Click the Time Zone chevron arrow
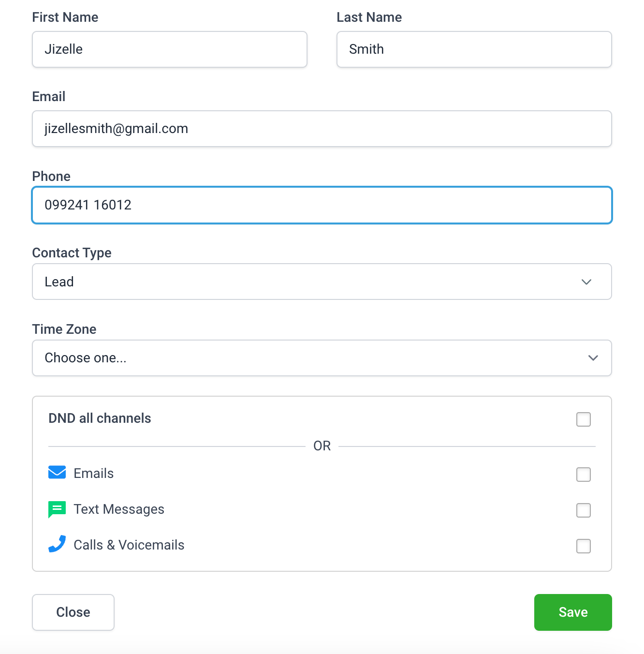This screenshot has width=644, height=654. (593, 358)
